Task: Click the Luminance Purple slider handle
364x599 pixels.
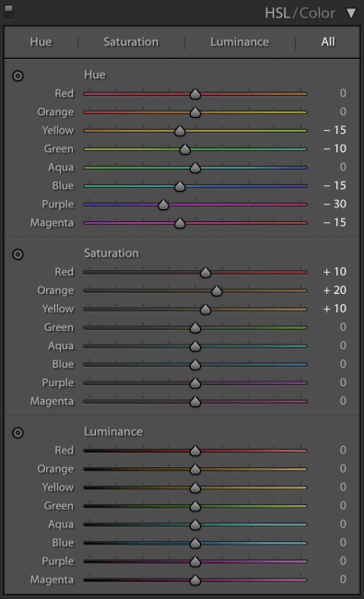Action: pos(195,561)
